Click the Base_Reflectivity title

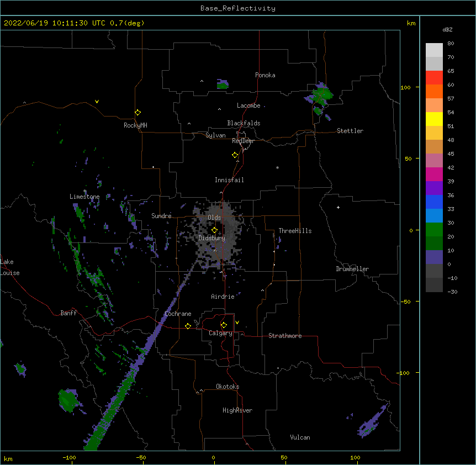click(x=238, y=8)
